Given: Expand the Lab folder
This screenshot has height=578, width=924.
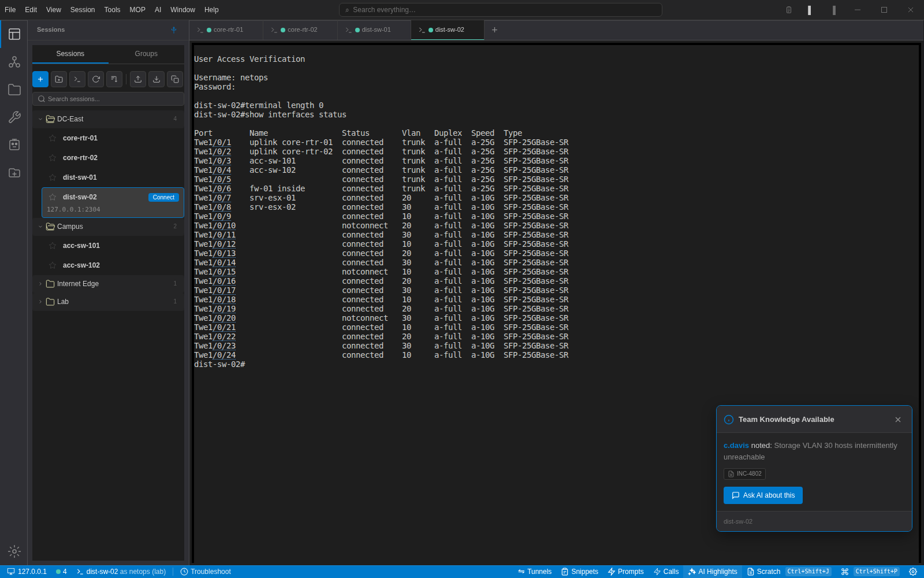Looking at the screenshot, I should coord(40,302).
